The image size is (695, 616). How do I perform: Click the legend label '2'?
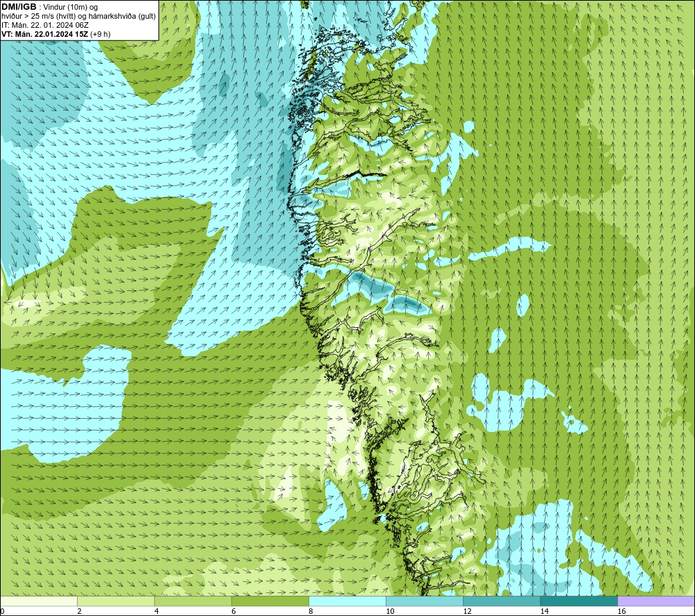point(79,612)
